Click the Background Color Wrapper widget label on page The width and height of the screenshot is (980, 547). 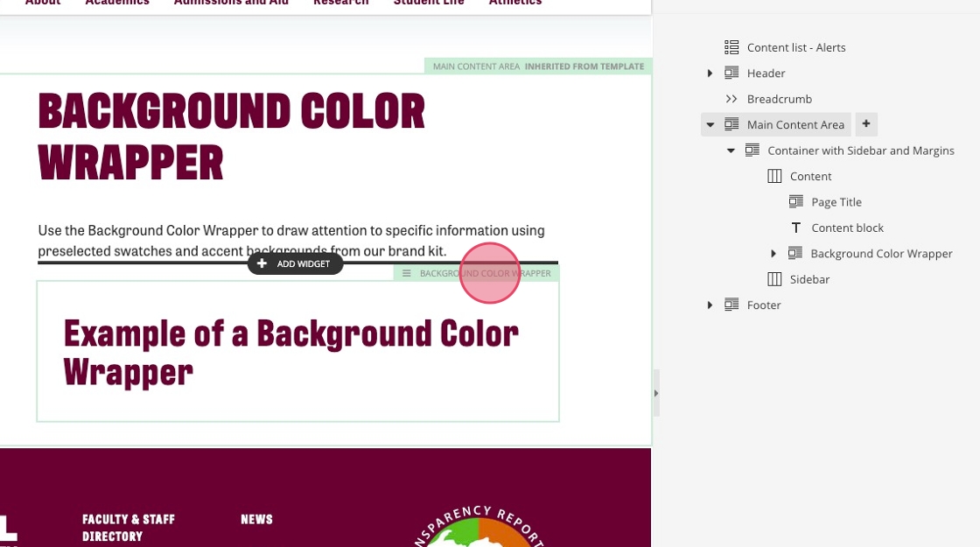click(476, 273)
